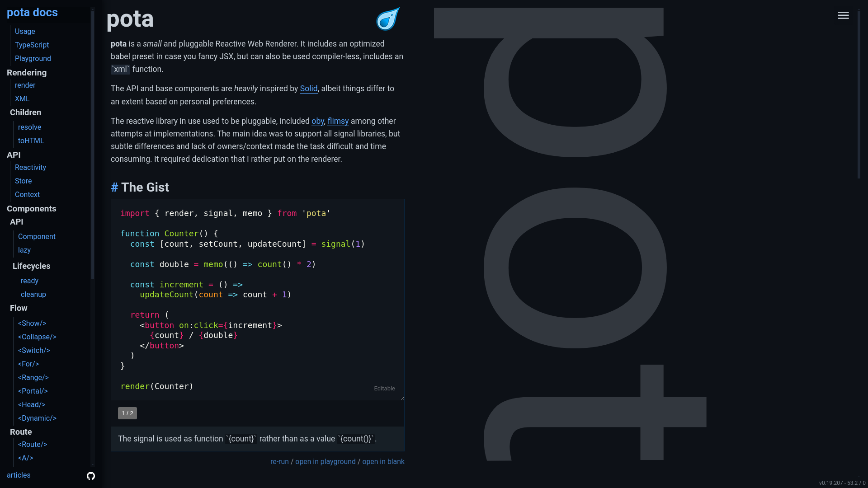Go to the Store section
The image size is (868, 488).
pyautogui.click(x=23, y=181)
